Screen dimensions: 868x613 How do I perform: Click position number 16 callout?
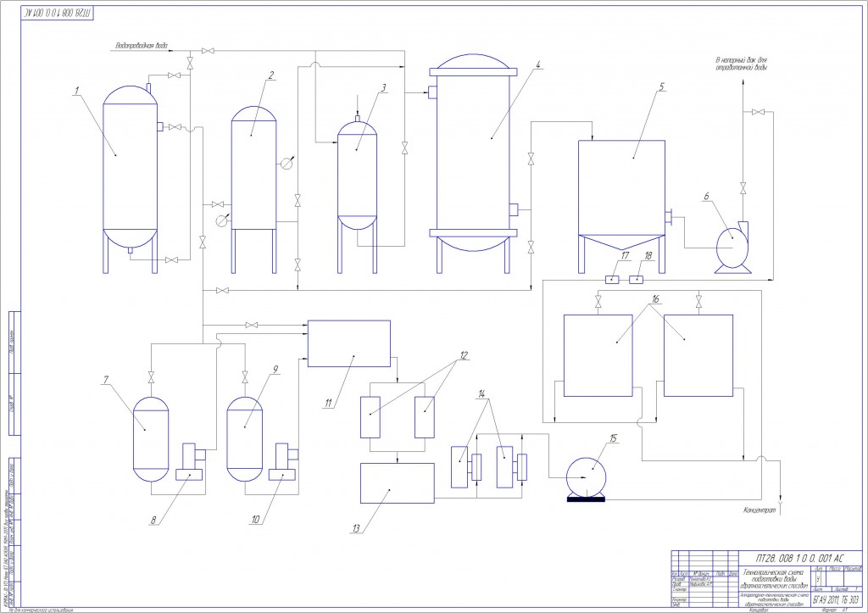(655, 298)
